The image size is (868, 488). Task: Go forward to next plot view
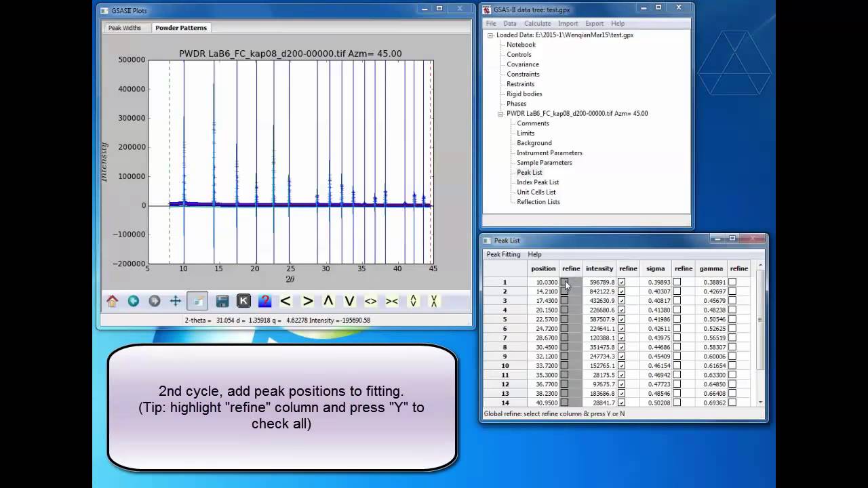pos(155,301)
